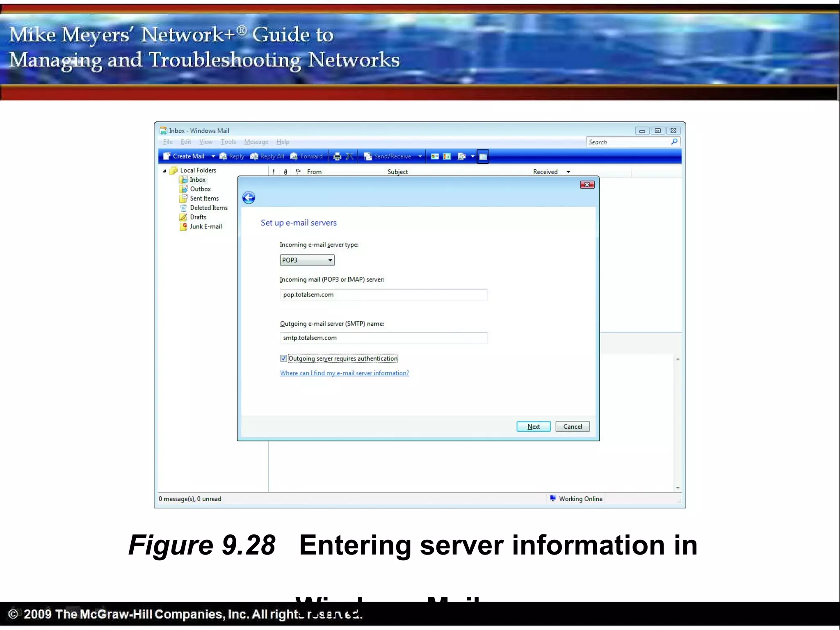Open the Contacts icon in toolbar

435,156
